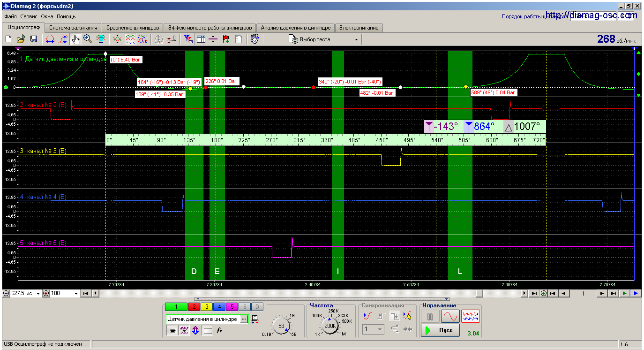Switch to the Электропитание tab
The width and height of the screenshot is (644, 350).
click(359, 28)
